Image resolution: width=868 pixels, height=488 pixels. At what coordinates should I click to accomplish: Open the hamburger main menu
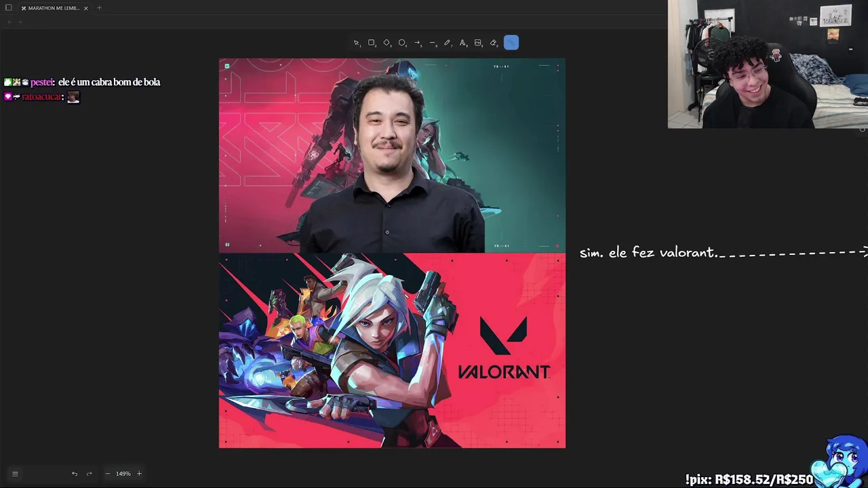coord(15,474)
